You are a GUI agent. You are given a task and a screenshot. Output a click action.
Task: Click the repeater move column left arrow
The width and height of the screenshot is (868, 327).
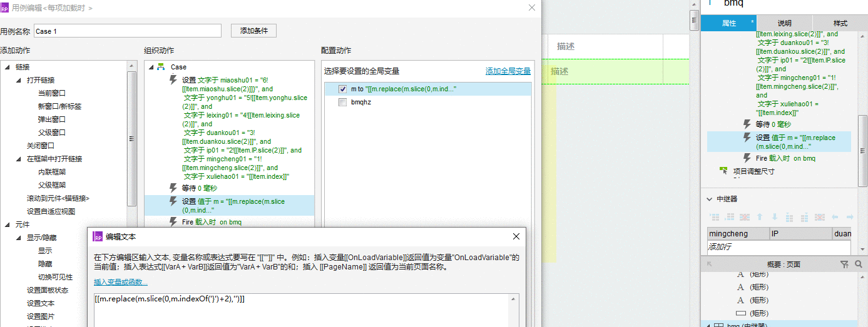click(835, 217)
